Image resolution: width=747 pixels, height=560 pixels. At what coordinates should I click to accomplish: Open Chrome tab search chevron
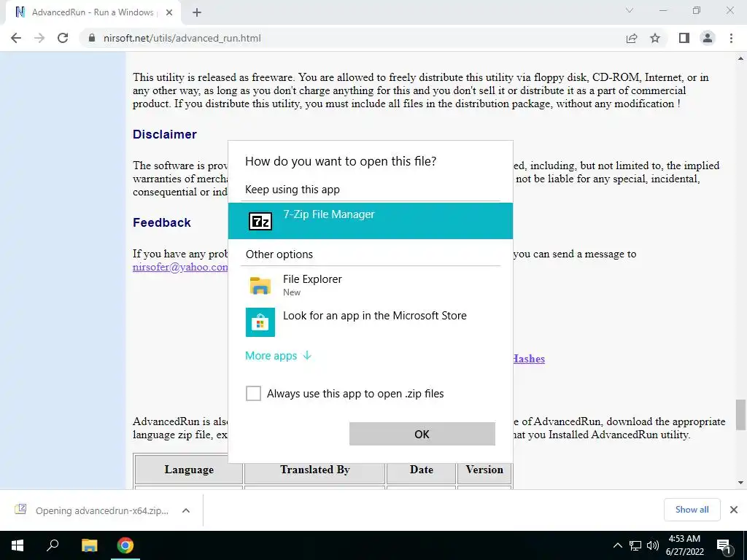(x=630, y=10)
